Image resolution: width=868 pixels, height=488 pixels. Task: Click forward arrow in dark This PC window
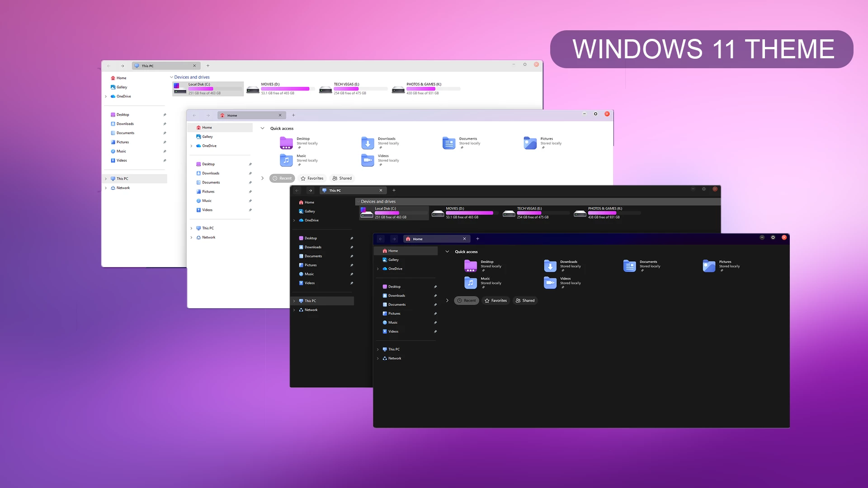[310, 191]
